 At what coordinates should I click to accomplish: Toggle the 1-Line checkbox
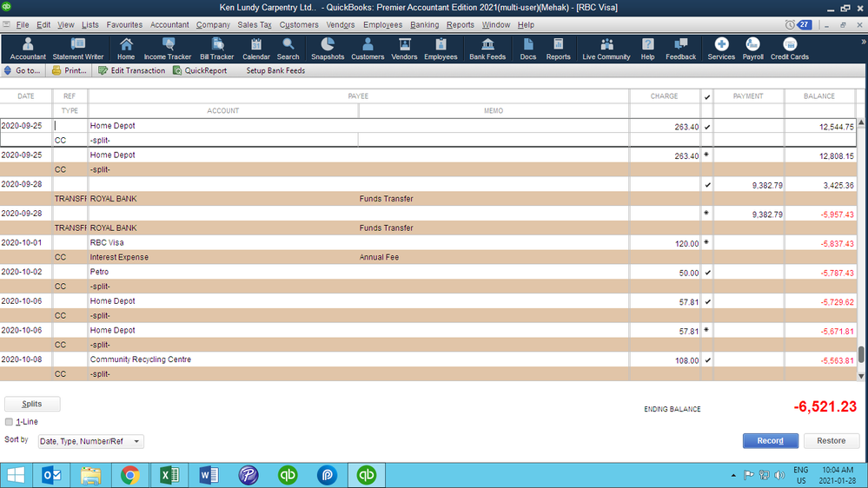pyautogui.click(x=9, y=422)
